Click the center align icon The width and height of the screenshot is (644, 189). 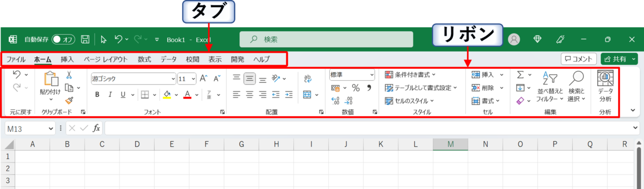[x=250, y=95]
